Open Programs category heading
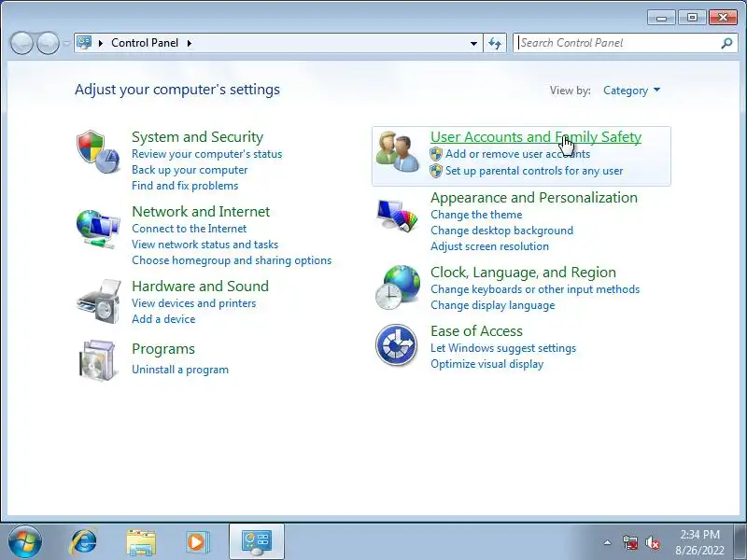Viewport: 747px width, 560px height. click(163, 349)
